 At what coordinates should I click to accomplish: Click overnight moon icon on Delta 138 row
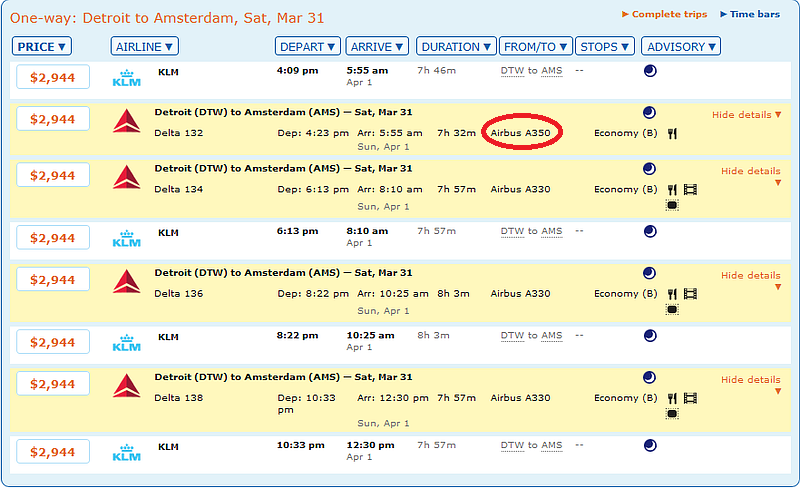(649, 377)
